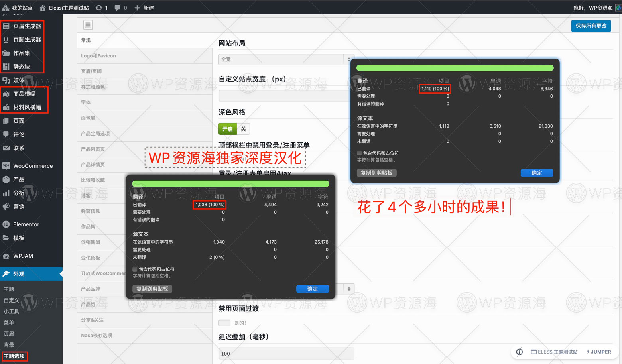Open the 页眉/页脚 options tab
Viewport: 622px width, 364px height.
pyautogui.click(x=145, y=71)
